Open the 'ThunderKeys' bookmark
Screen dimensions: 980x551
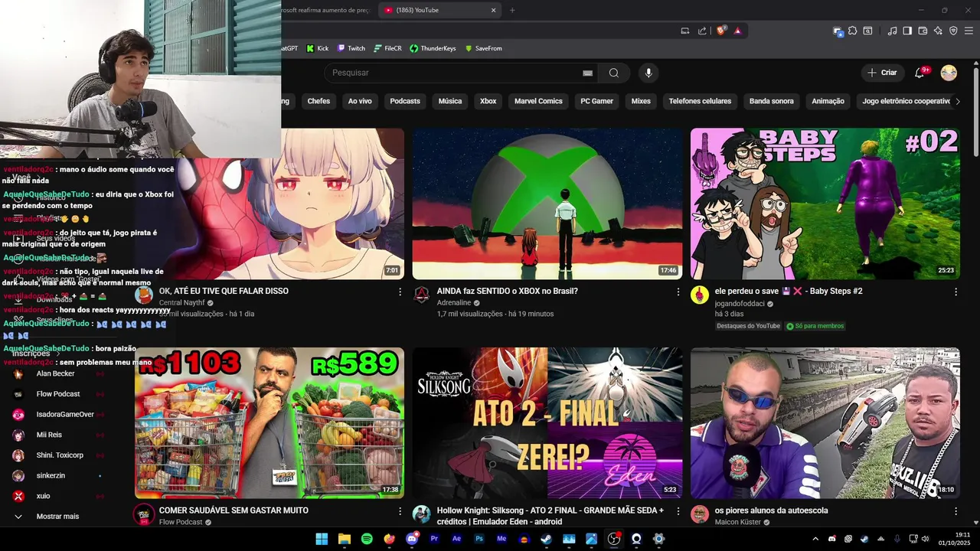[x=433, y=48]
